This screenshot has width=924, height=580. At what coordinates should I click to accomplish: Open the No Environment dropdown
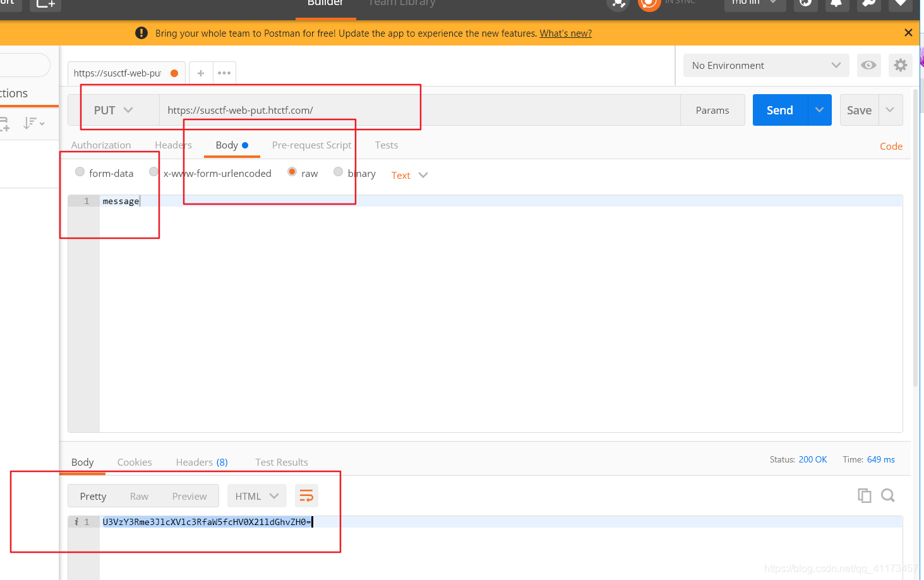coord(766,65)
